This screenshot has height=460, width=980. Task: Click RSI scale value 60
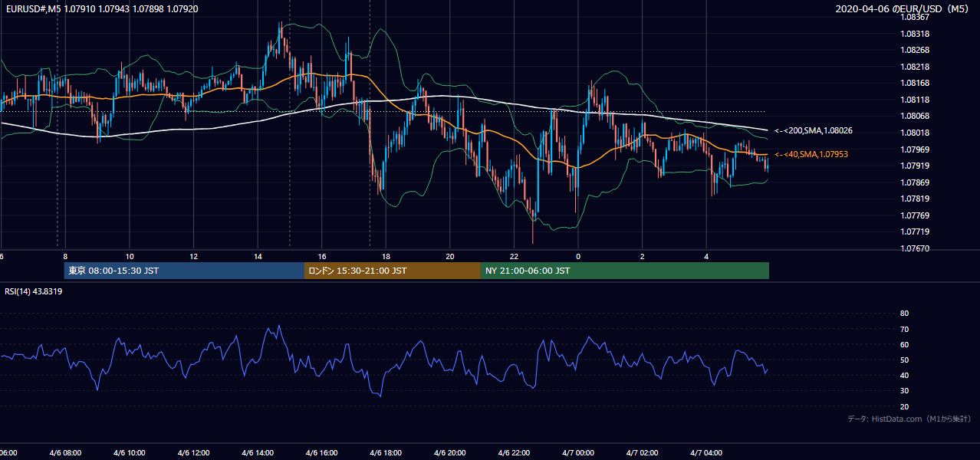click(x=904, y=344)
